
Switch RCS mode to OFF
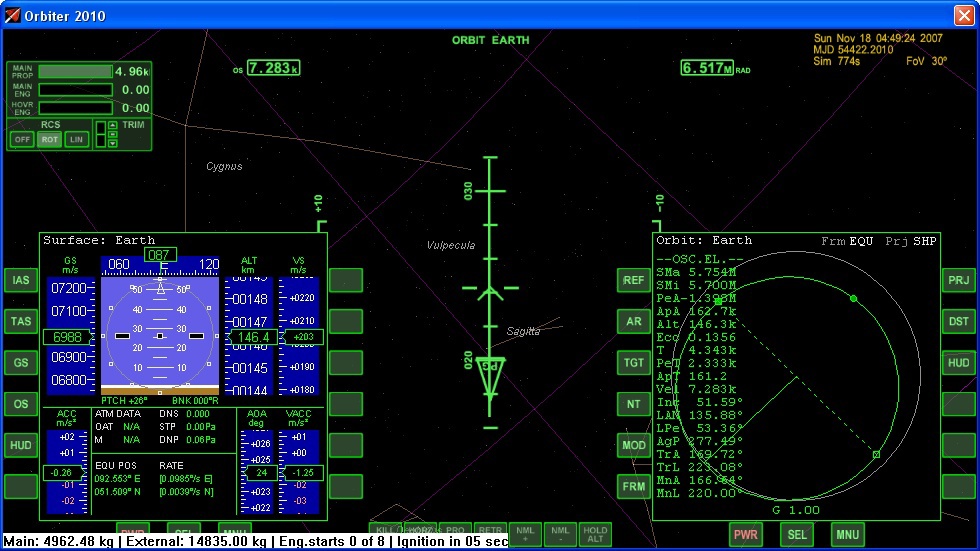click(x=22, y=139)
